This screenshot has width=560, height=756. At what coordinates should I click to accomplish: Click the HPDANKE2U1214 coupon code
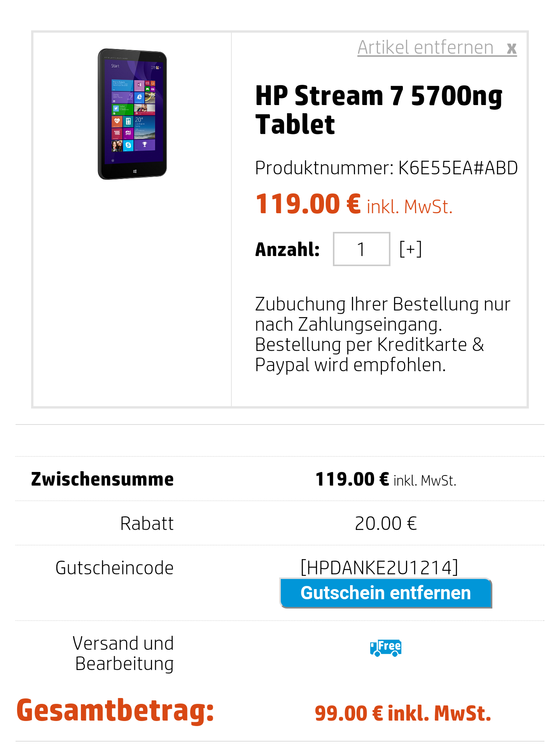(x=379, y=567)
